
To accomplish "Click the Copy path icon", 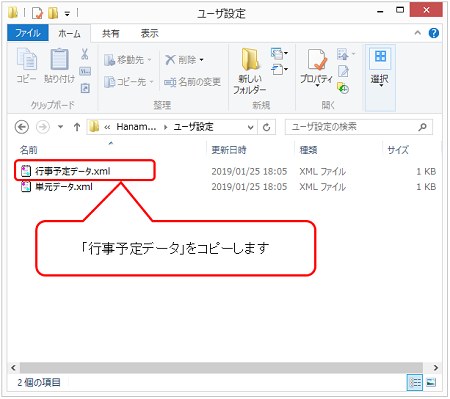I will 85,71.
